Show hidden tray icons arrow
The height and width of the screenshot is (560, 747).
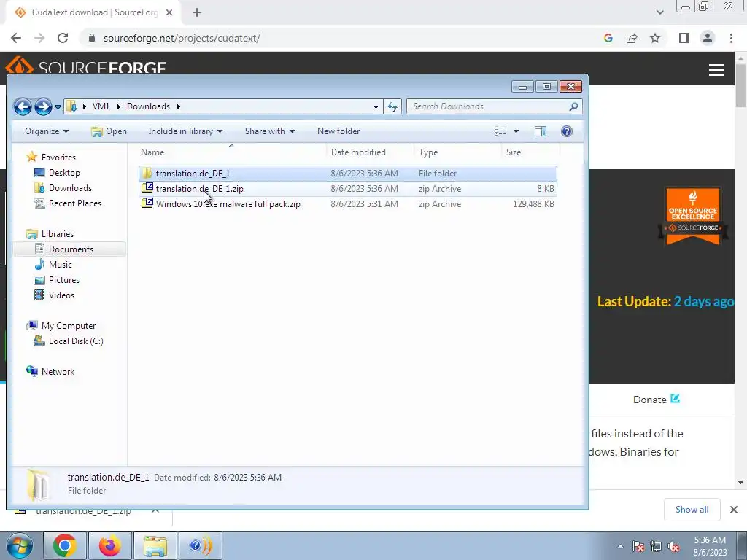(620, 546)
